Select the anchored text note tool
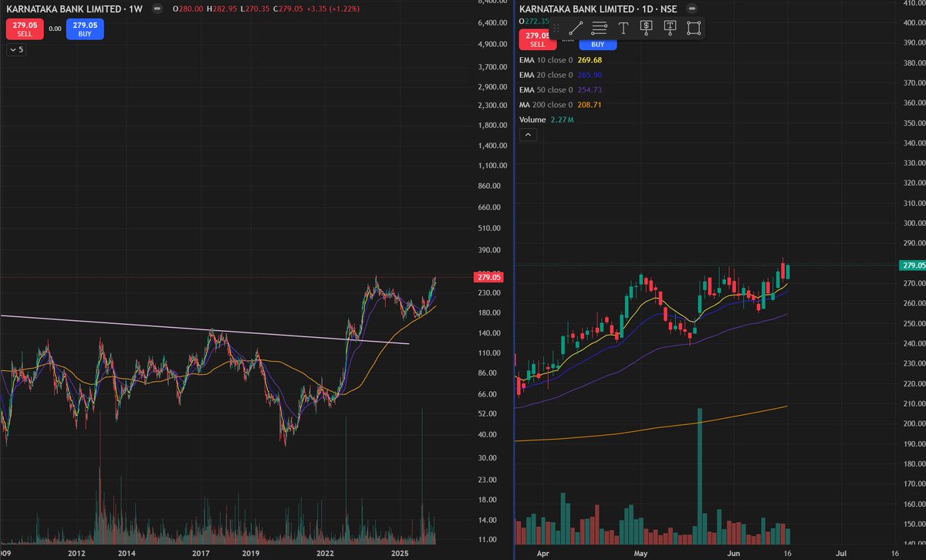 point(671,29)
